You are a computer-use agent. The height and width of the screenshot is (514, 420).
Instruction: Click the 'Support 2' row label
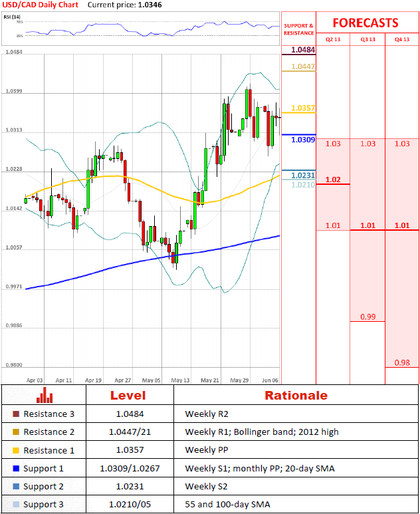tap(44, 487)
